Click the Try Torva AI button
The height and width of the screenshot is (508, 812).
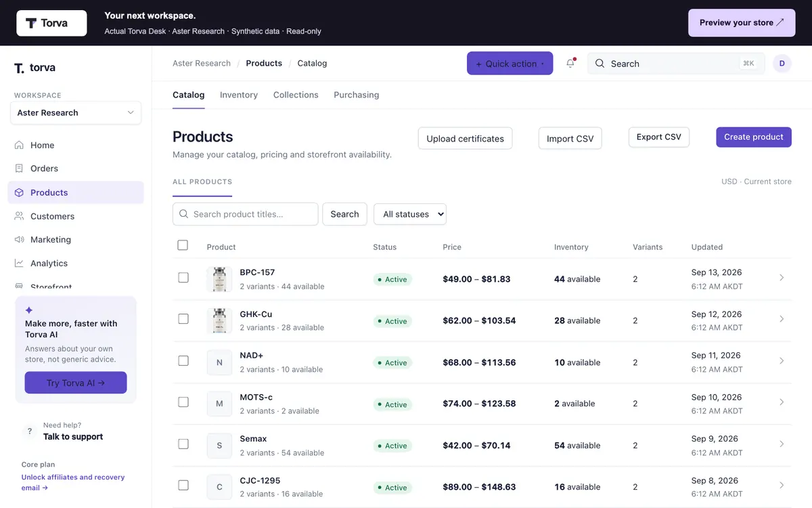[76, 383]
